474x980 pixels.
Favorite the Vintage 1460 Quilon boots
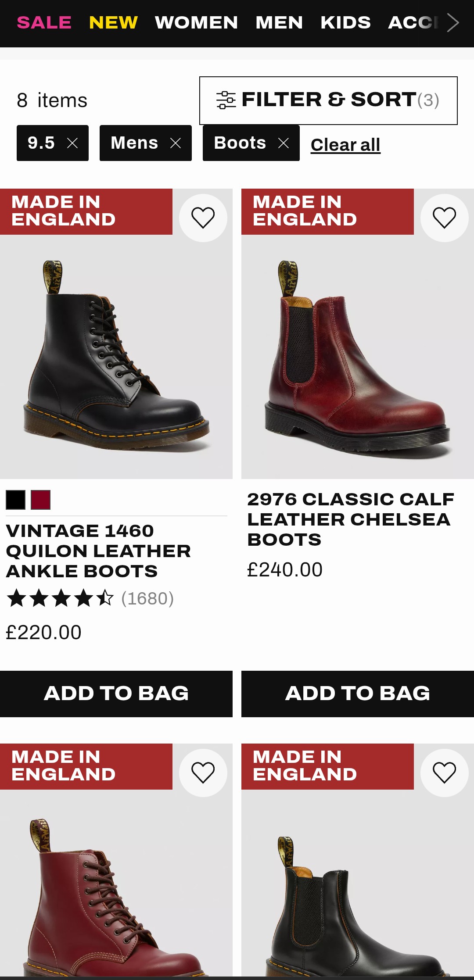[203, 218]
